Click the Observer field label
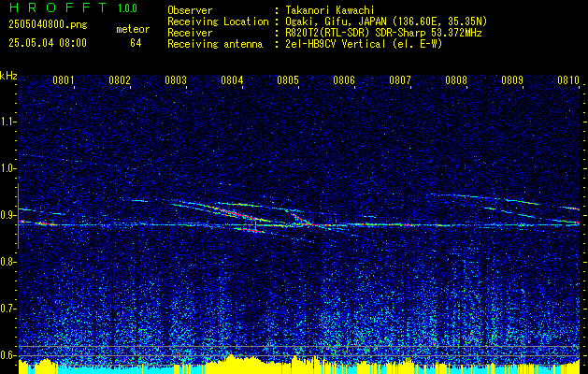The width and height of the screenshot is (588, 374). pyautogui.click(x=190, y=10)
